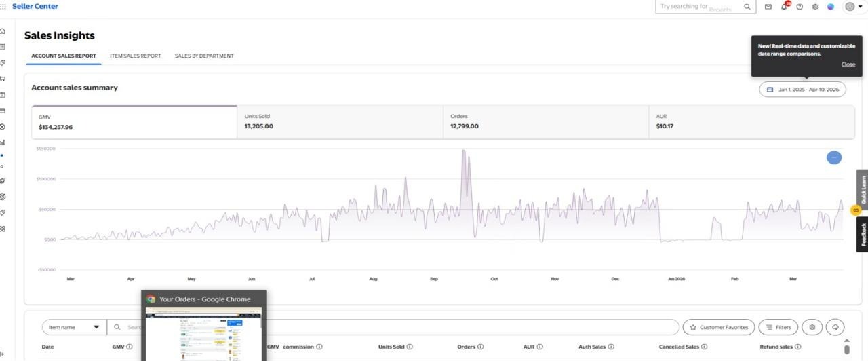Click the colorful assistant orb icon

pyautogui.click(x=831, y=7)
